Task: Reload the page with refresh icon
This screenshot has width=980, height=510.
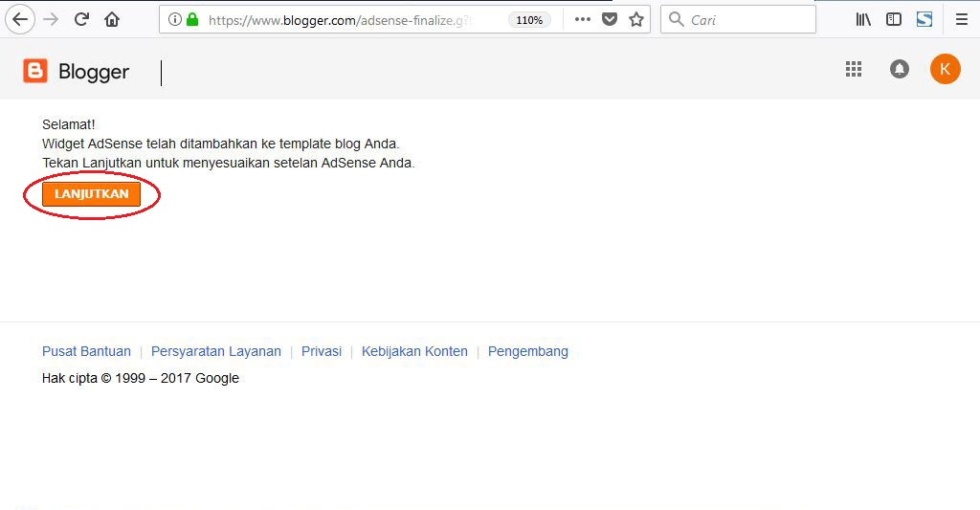Action: tap(81, 19)
